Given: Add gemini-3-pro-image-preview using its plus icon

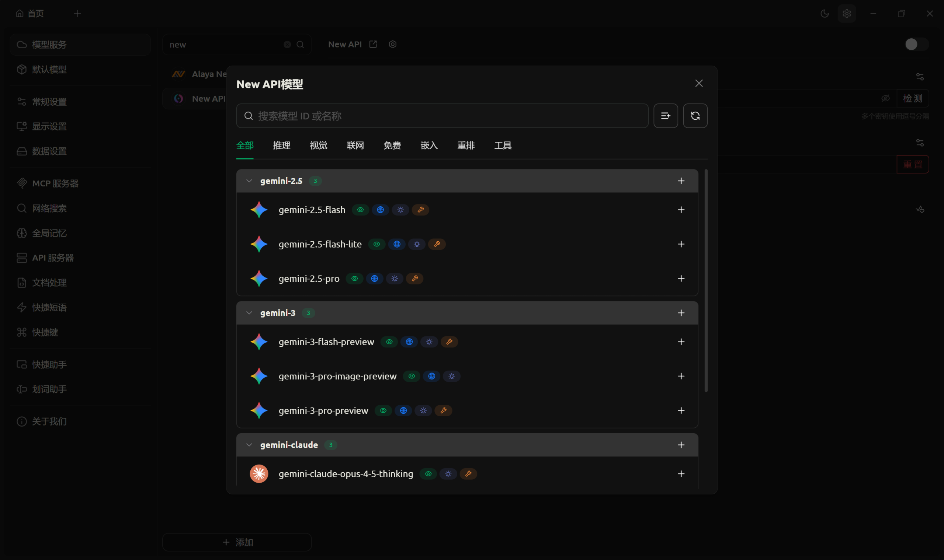Looking at the screenshot, I should [681, 376].
